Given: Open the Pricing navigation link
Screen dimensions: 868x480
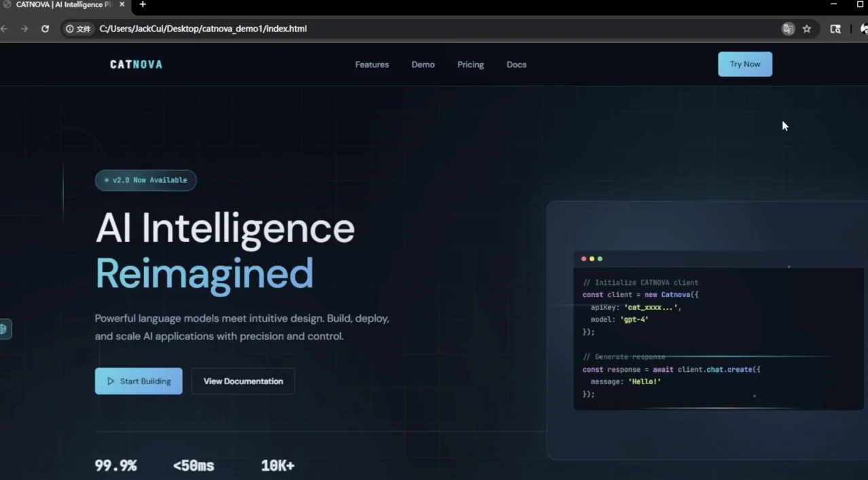Looking at the screenshot, I should pyautogui.click(x=470, y=65).
